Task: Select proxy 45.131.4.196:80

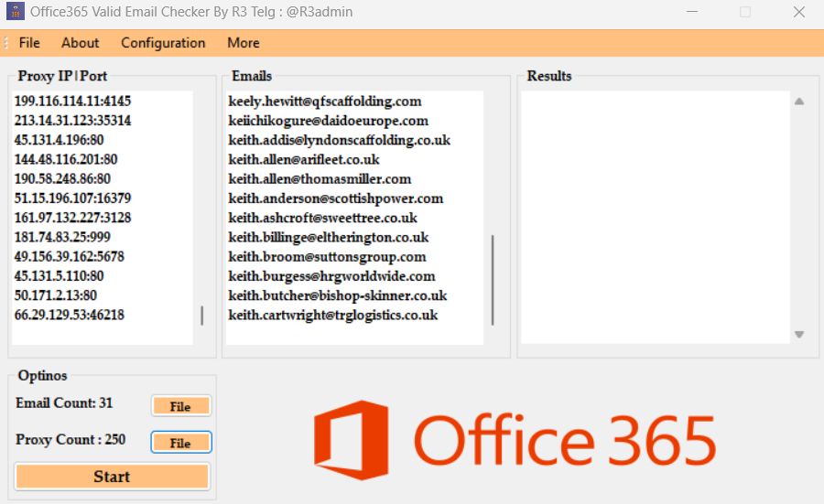Action: tap(59, 140)
